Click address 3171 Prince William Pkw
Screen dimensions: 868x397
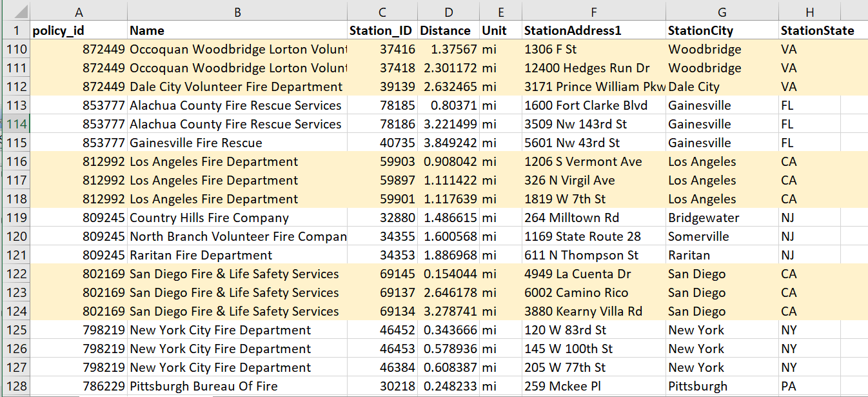(594, 87)
